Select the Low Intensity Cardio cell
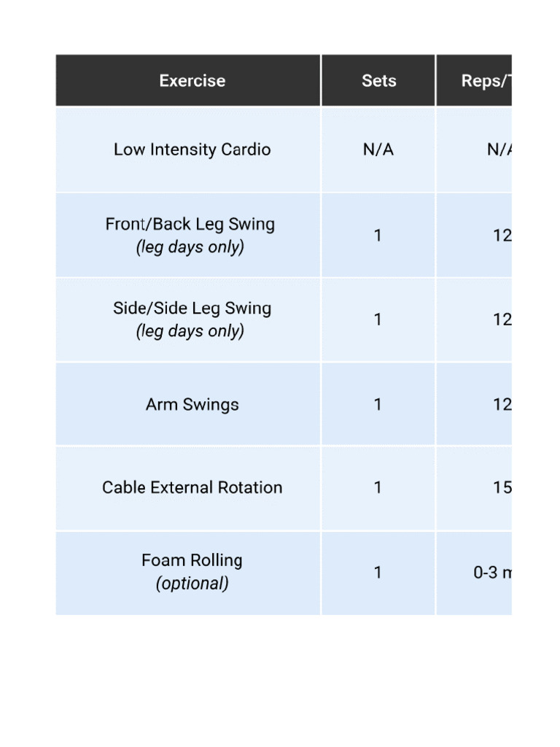560x747 pixels. click(x=192, y=150)
